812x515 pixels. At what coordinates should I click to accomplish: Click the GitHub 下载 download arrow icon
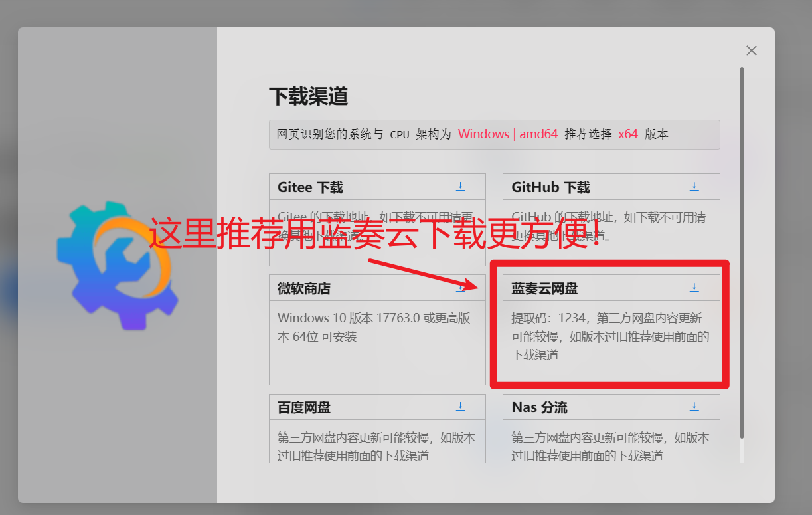tap(694, 186)
